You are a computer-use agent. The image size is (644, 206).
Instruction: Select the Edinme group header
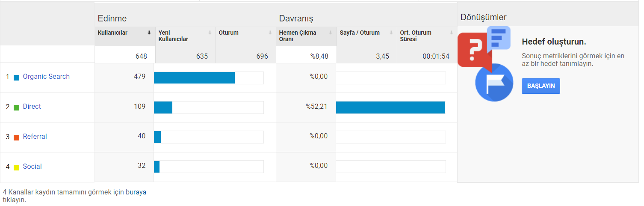coord(112,18)
